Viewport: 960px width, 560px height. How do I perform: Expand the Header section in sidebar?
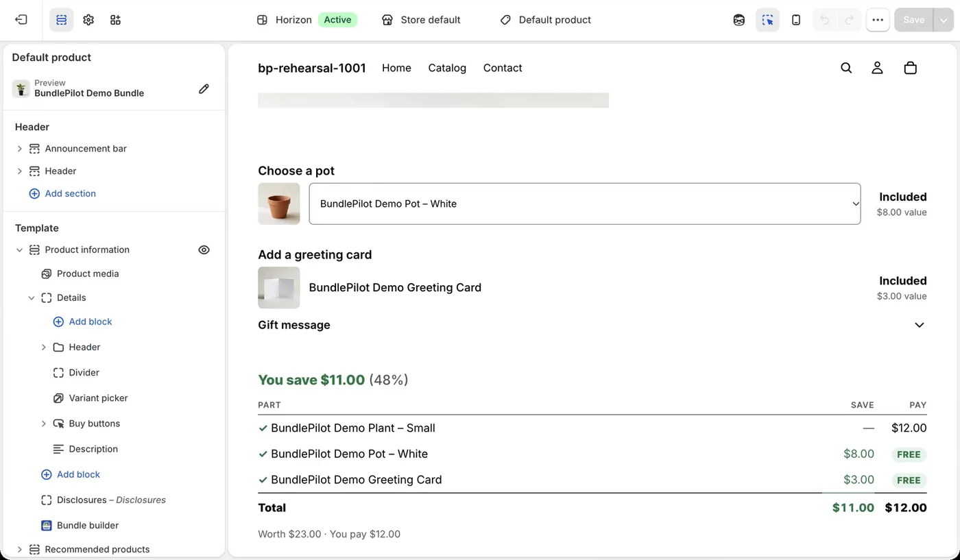tap(19, 171)
